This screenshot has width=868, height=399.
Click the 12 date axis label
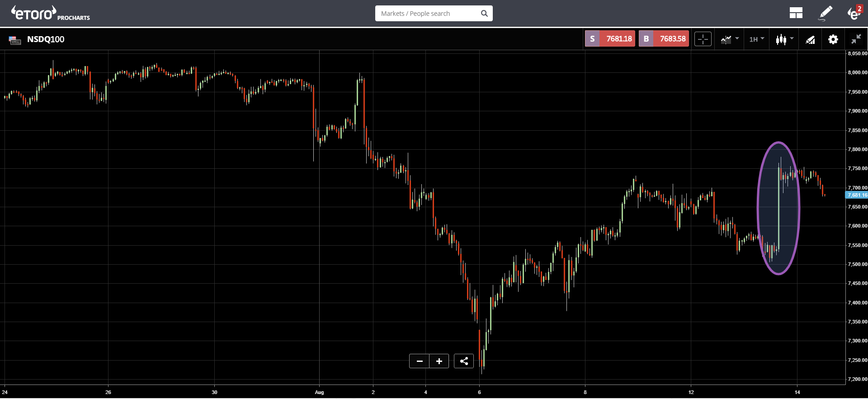691,392
